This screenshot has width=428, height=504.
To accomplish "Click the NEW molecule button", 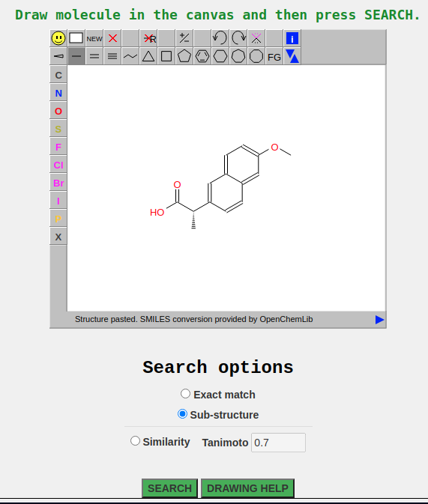I will click(94, 39).
